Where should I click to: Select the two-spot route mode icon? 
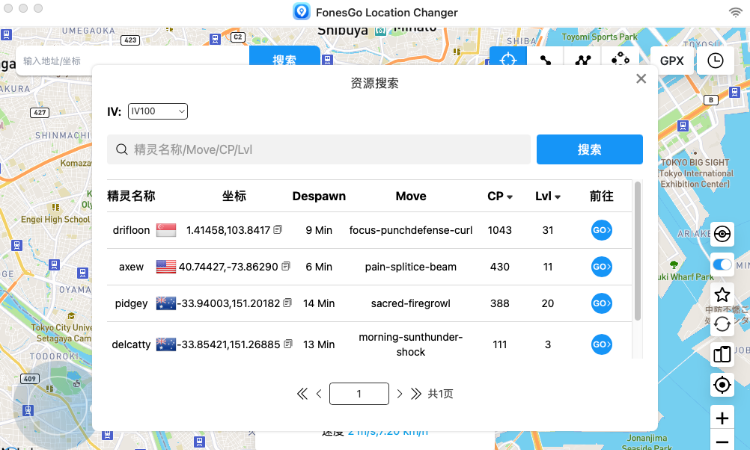545,57
